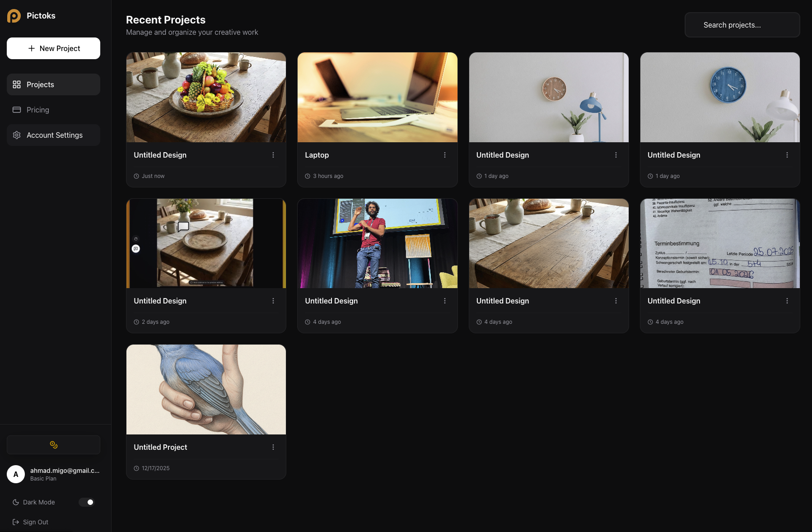Click Sign Out at the sidebar bottom
The width and height of the screenshot is (812, 532).
[35, 522]
